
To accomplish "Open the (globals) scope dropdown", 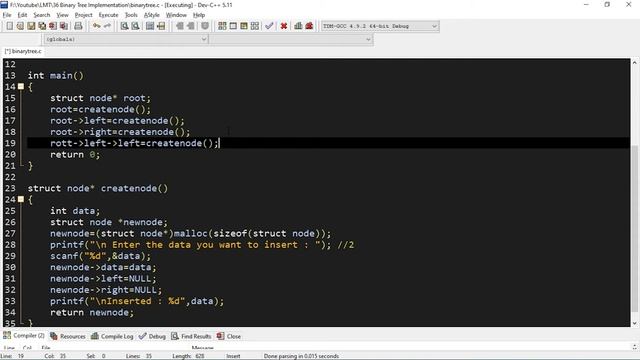I will point(126,39).
